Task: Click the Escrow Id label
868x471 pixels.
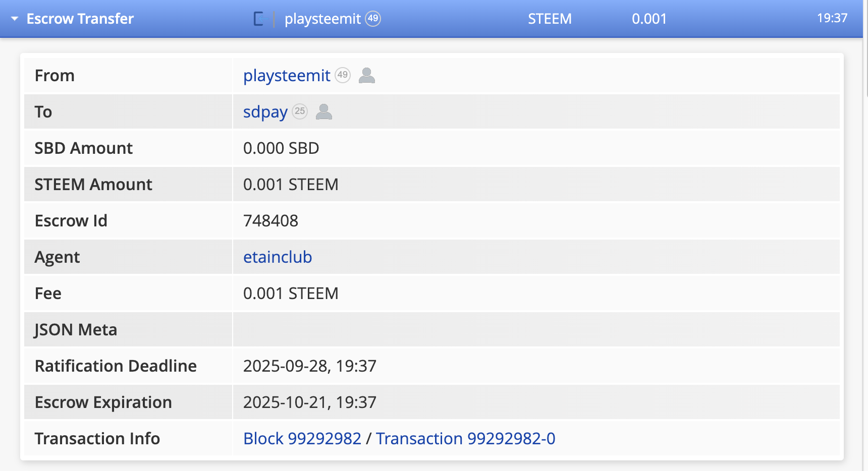Action: click(x=71, y=221)
